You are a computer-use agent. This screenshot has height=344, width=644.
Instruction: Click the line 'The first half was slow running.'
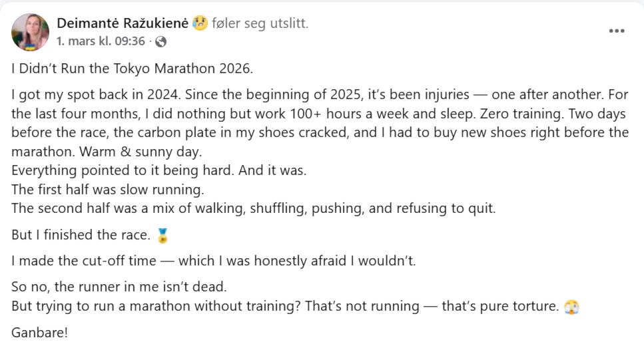[x=107, y=189]
